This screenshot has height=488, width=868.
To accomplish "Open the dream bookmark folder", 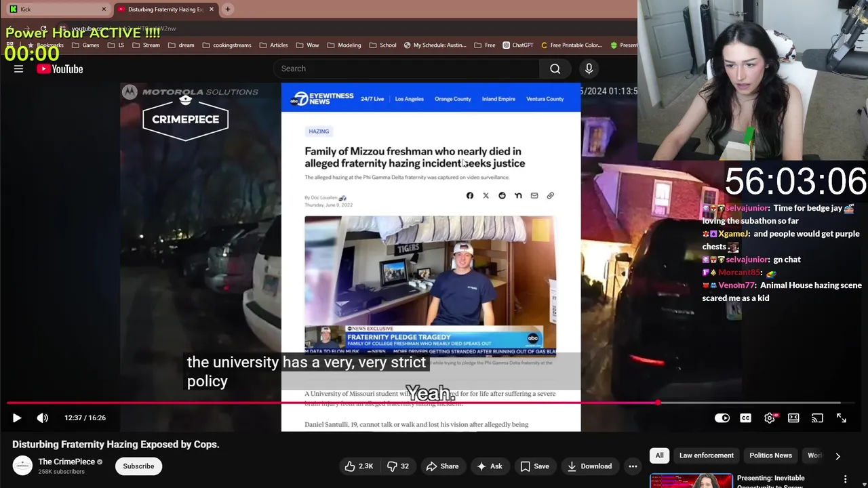I will 181,45.
